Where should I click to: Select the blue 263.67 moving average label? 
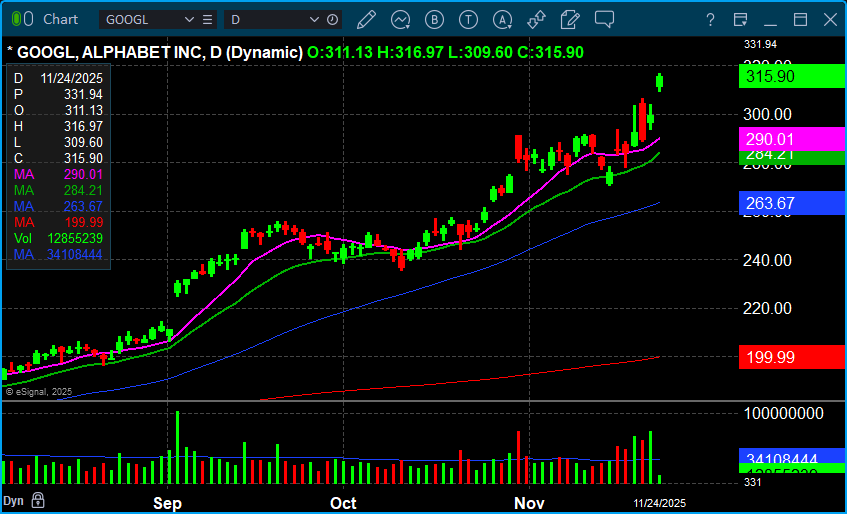tap(791, 203)
